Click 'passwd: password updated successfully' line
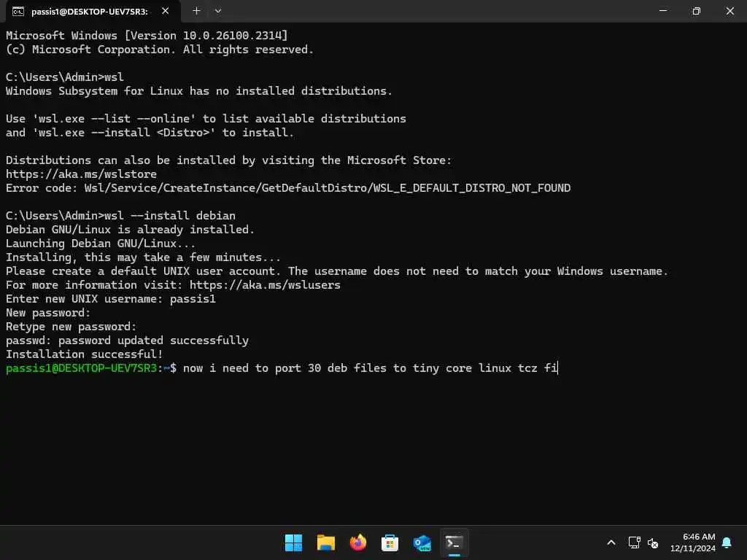The image size is (747, 560). click(127, 341)
